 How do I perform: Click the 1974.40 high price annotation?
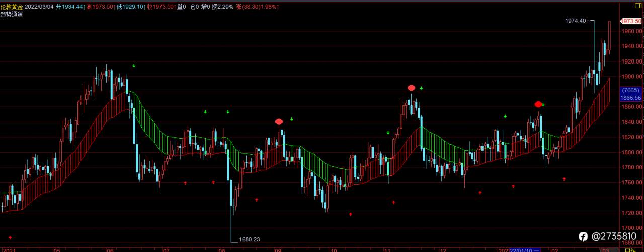point(576,21)
